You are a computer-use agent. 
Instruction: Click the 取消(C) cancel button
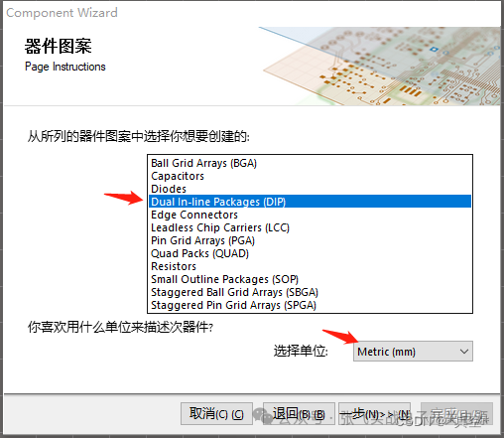216,414
